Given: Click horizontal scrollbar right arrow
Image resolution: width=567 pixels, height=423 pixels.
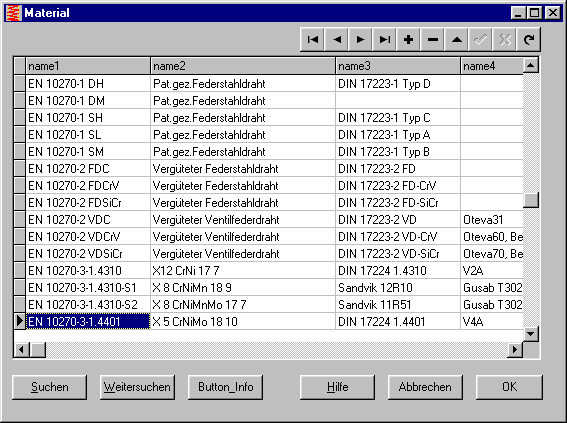Looking at the screenshot, I should click(x=515, y=349).
